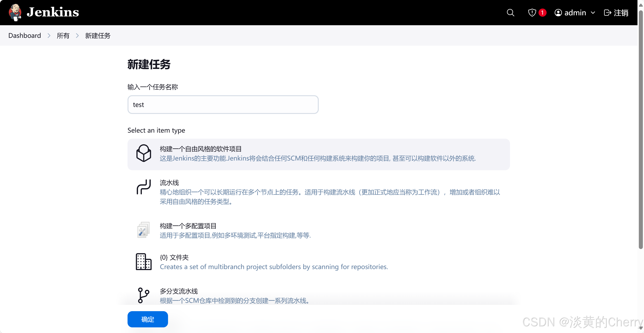Expand chevron after Dashboard breadcrumb
The width and height of the screenshot is (644, 333).
click(49, 36)
